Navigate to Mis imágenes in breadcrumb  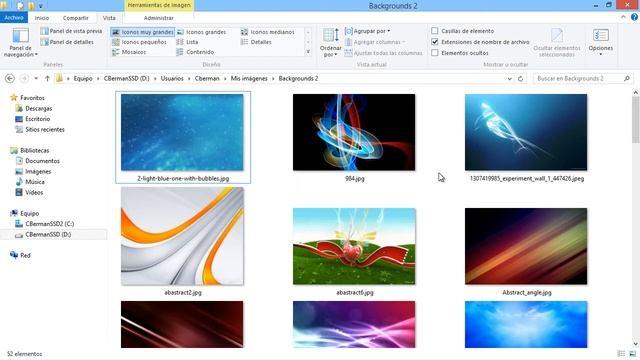click(249, 79)
